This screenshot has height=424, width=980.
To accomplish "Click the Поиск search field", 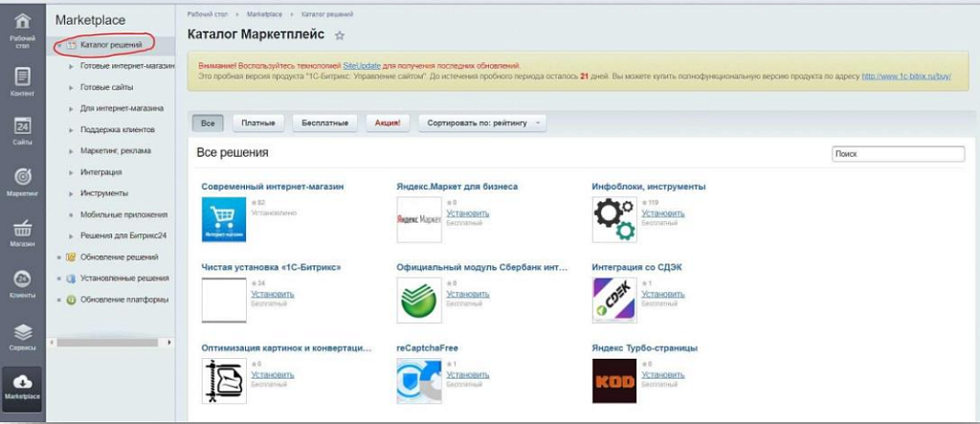I will 898,153.
